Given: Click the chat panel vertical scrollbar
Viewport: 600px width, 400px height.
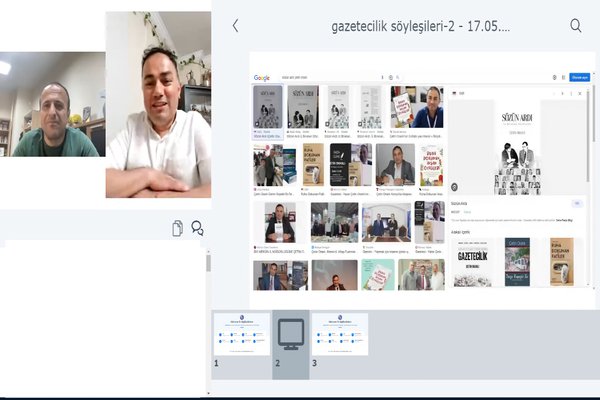Looking at the screenshot, I should (208, 263).
